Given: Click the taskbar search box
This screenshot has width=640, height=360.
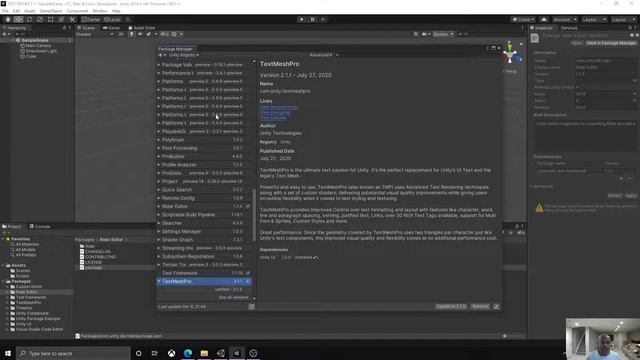Looking at the screenshot, I should coord(73,353).
